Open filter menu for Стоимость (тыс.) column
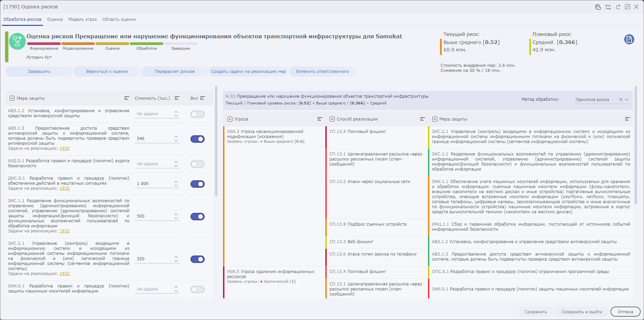 pyautogui.click(x=177, y=98)
